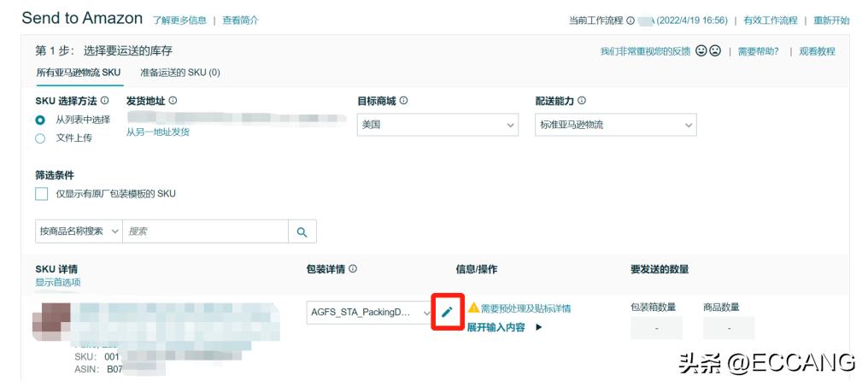The width and height of the screenshot is (868, 387).
Task: Click 显示首选项 link
Action: 58,283
